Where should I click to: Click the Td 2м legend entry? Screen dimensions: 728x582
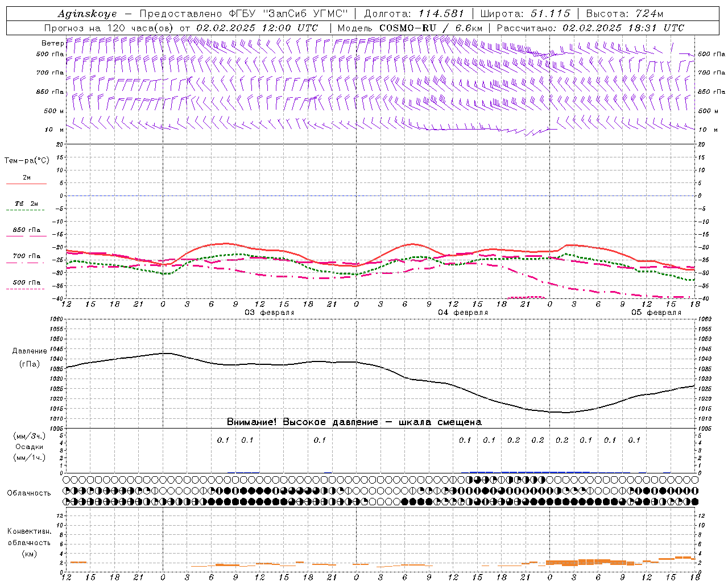[x=26, y=203]
